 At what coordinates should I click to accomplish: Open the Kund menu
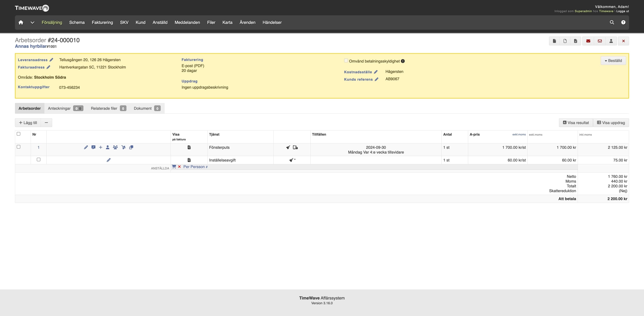[x=141, y=23]
